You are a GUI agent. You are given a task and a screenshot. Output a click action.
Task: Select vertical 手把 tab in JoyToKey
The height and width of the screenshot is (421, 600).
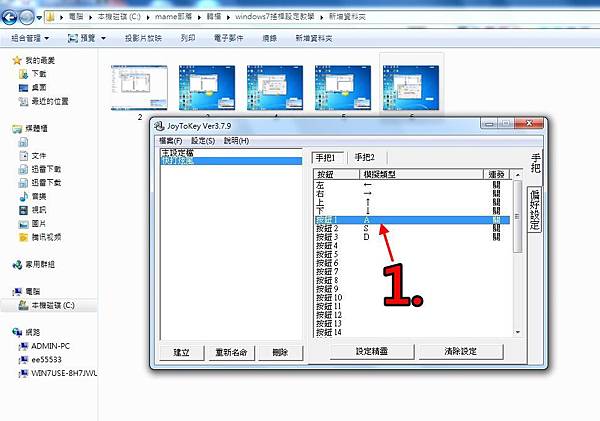point(535,163)
